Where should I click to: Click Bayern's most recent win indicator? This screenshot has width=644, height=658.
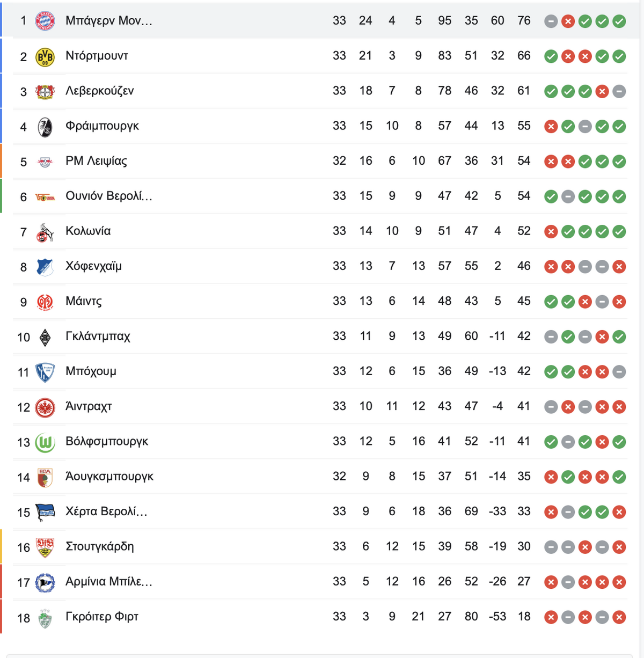click(619, 21)
